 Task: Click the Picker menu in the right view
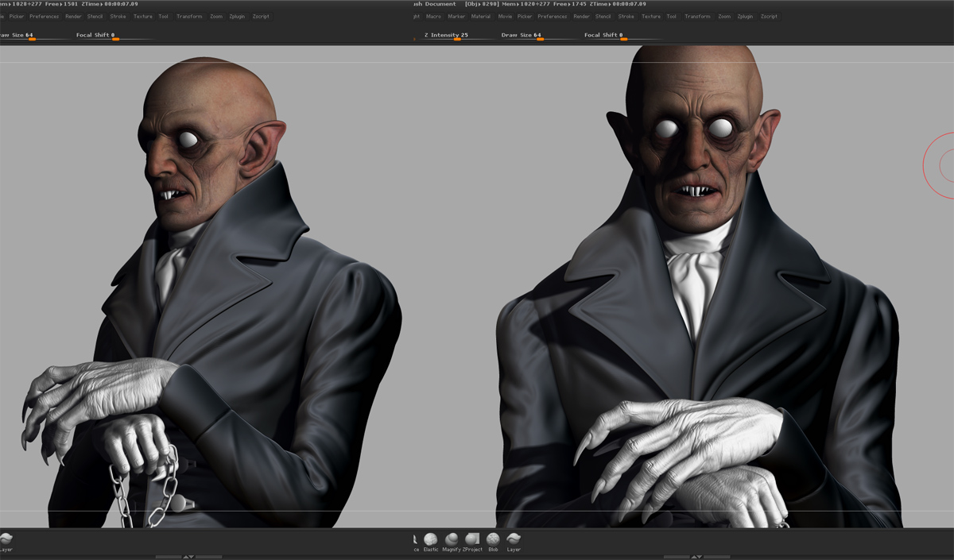(525, 16)
